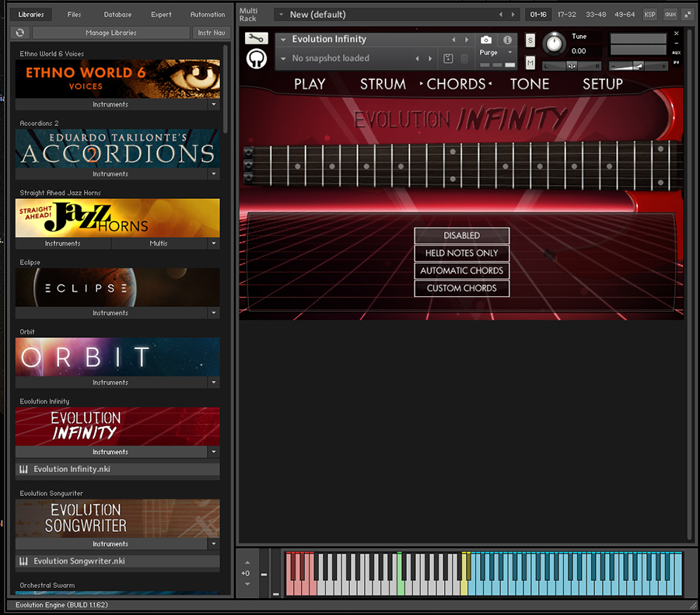
Task: Go to next multi preset arrow
Action: point(513,14)
